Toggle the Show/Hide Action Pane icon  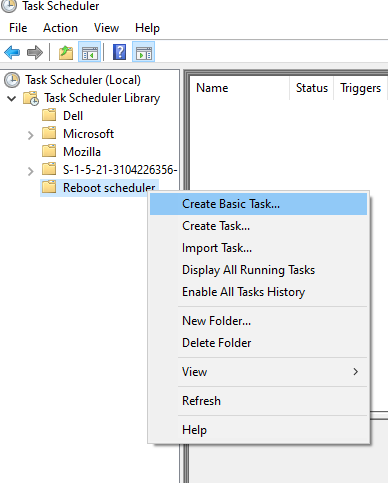point(144,52)
